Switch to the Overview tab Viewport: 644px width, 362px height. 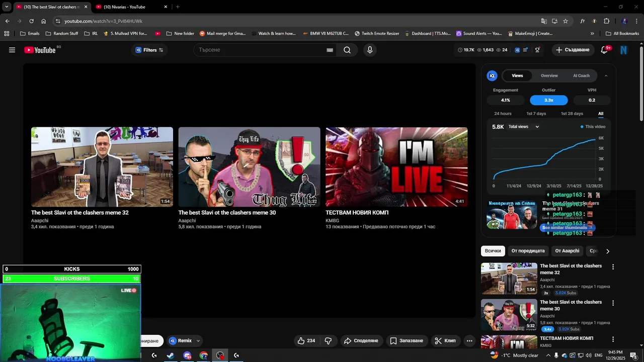point(549,76)
